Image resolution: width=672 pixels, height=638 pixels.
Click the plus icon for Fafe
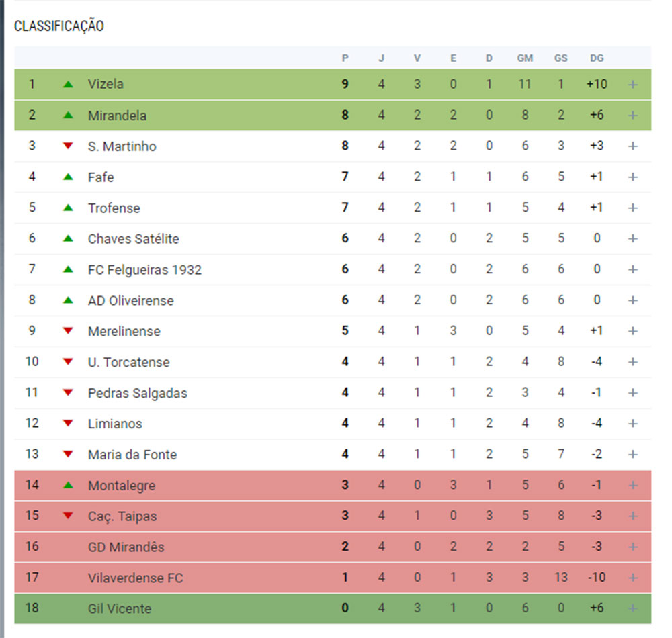632,177
